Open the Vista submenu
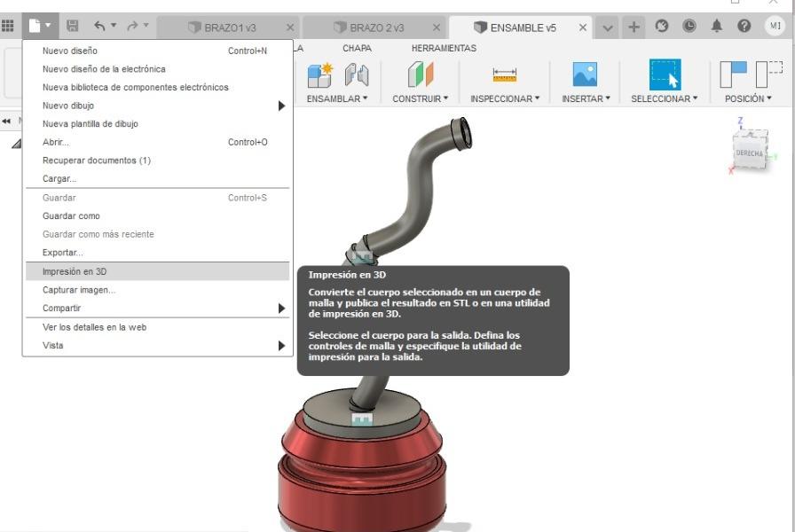The width and height of the screenshot is (795, 532). (157, 346)
